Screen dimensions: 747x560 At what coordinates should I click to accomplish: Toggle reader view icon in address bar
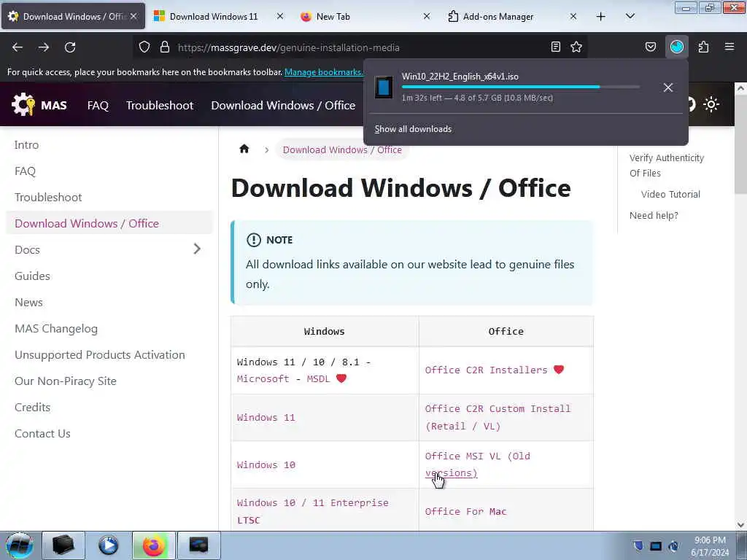pos(555,47)
